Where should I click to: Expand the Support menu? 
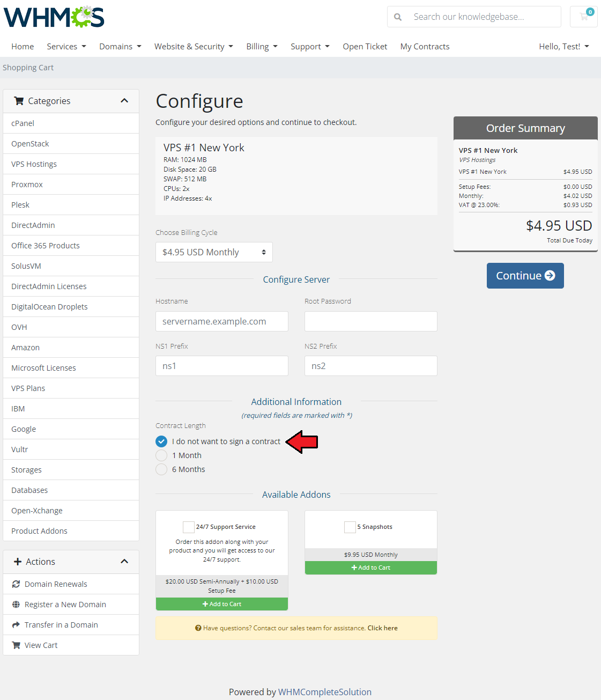pyautogui.click(x=310, y=47)
